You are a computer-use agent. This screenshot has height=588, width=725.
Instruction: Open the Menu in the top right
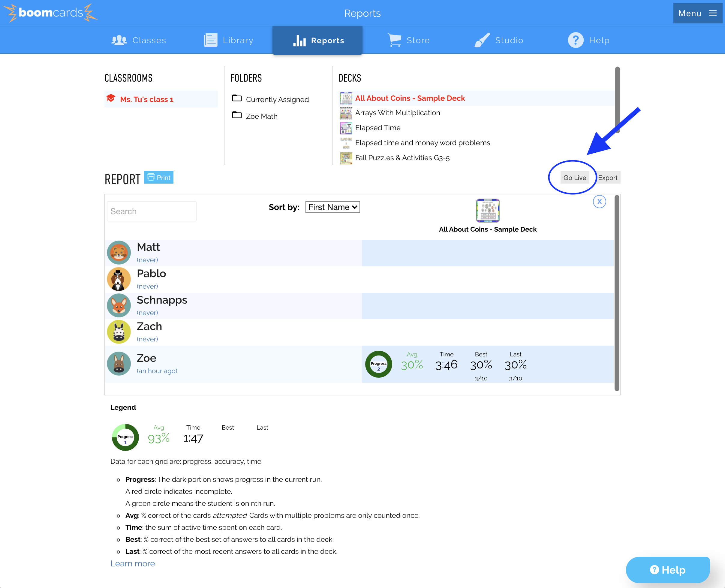(x=698, y=13)
